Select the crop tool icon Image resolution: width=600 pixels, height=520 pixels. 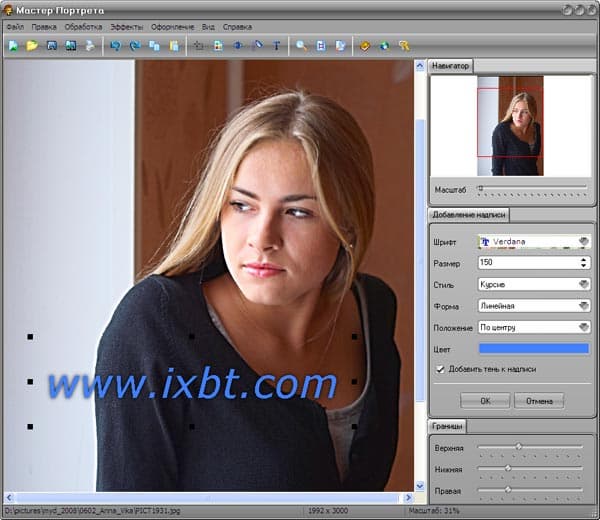(199, 46)
